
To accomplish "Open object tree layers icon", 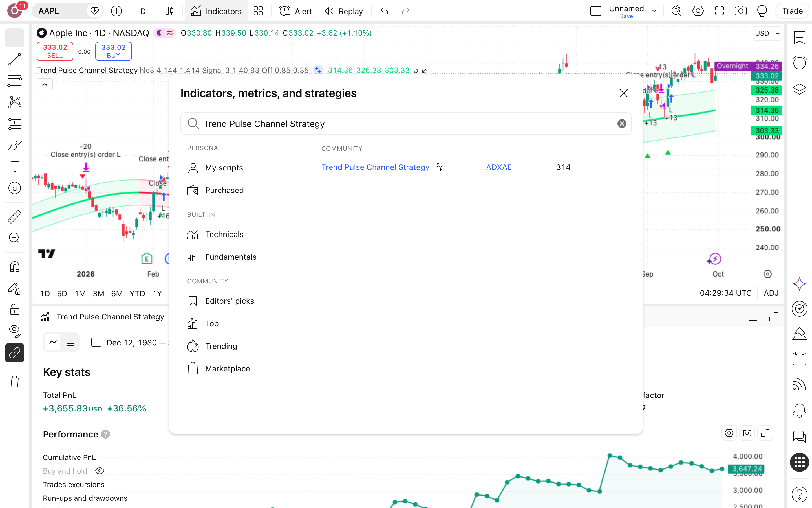I will 799,89.
